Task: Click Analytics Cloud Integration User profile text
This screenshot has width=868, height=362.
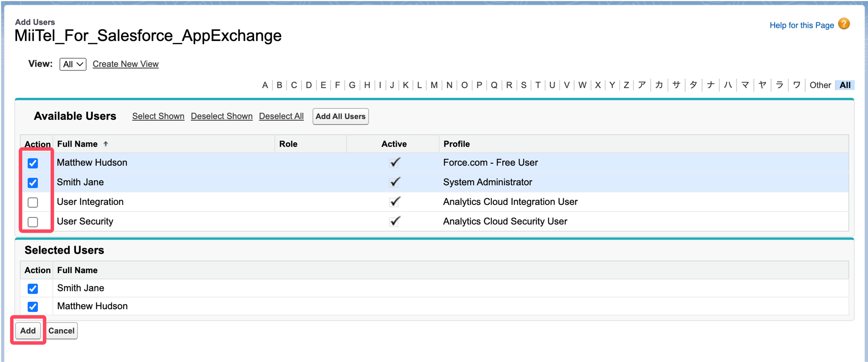Action: click(x=510, y=201)
